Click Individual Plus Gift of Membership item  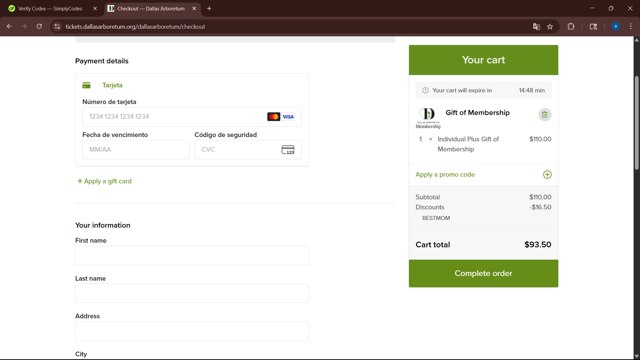tap(468, 144)
